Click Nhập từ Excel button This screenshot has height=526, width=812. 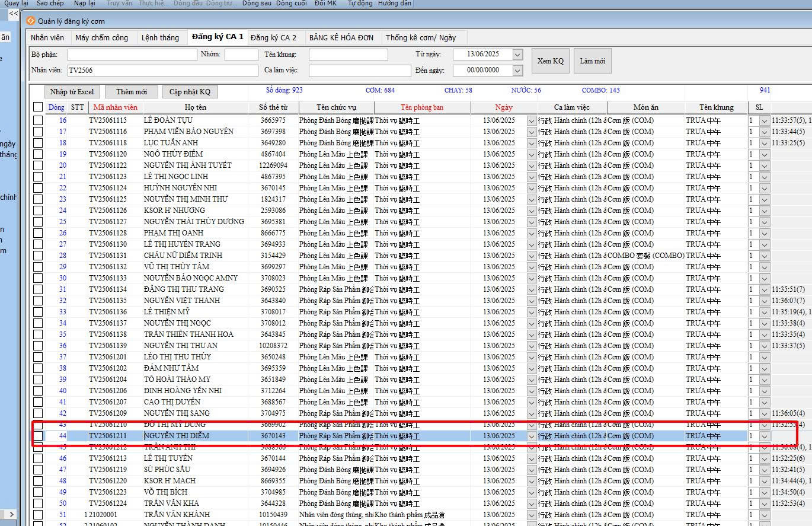tap(72, 92)
